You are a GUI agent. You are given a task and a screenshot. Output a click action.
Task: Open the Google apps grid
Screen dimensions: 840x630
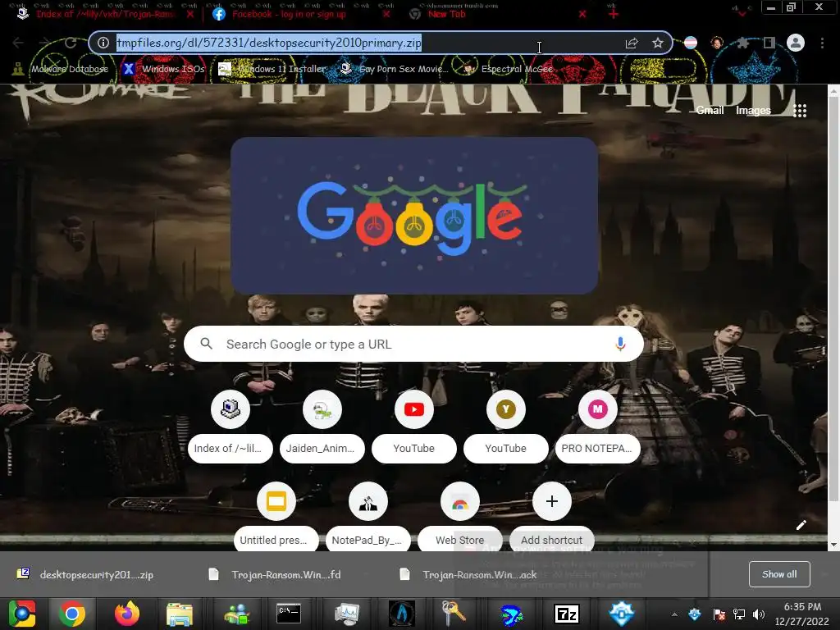point(800,111)
